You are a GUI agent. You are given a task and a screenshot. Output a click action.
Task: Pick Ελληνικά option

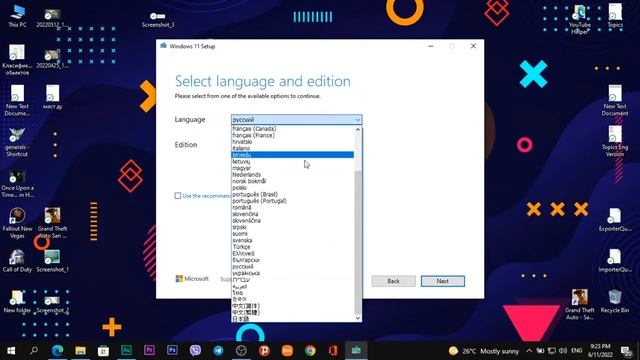tap(293, 253)
